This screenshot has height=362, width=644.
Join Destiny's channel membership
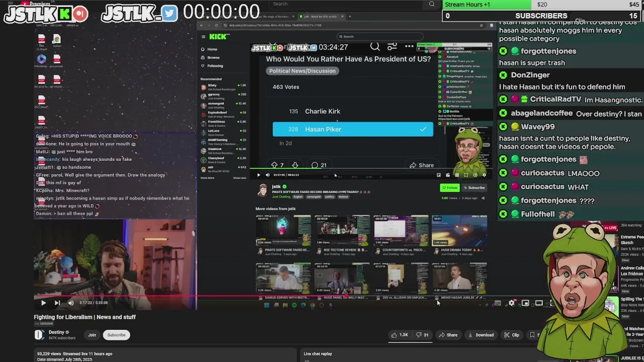coord(92,335)
